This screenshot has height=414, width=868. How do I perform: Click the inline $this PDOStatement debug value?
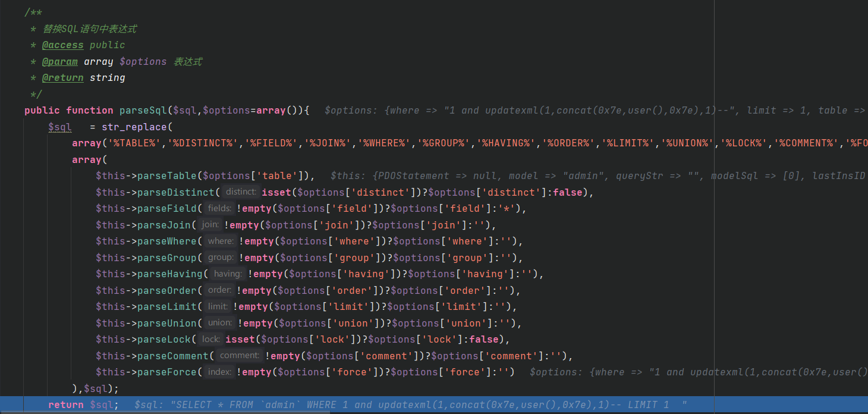point(599,176)
